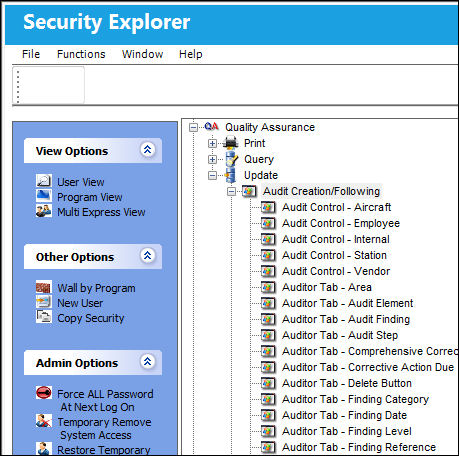Image resolution: width=459 pixels, height=456 pixels.
Task: Open the Functions menu
Action: pos(81,54)
